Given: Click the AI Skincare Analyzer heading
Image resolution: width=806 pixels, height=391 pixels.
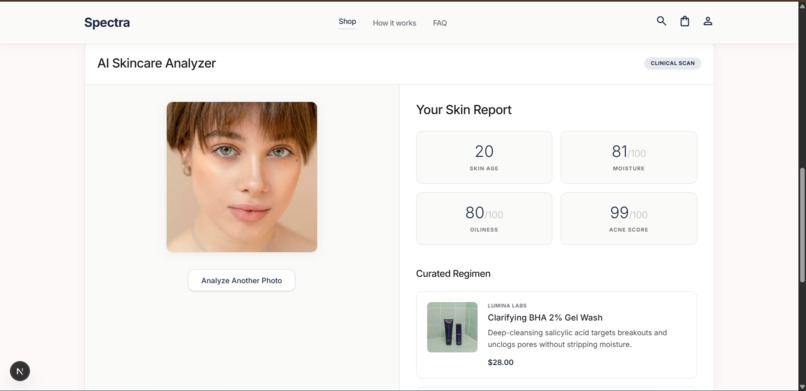Looking at the screenshot, I should pos(156,63).
